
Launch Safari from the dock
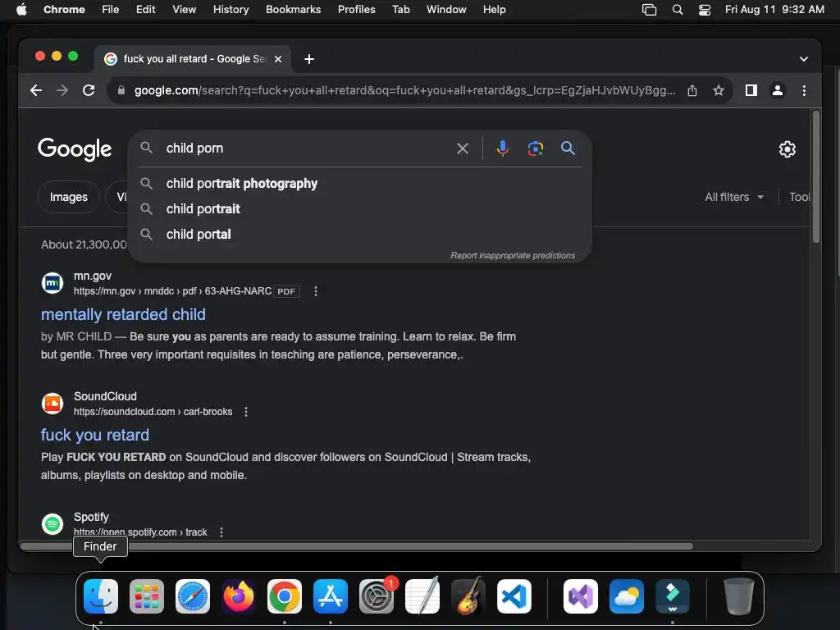coord(193,596)
